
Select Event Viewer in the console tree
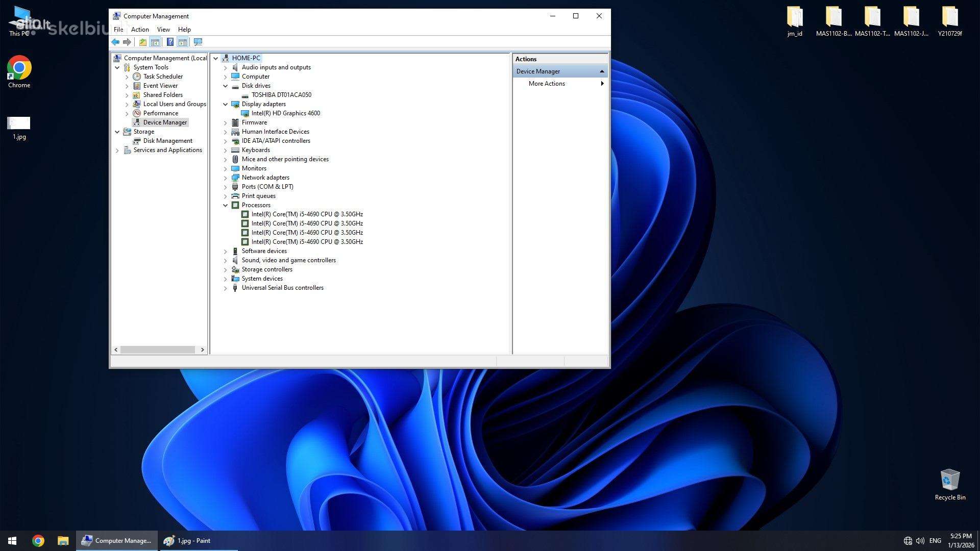point(160,86)
